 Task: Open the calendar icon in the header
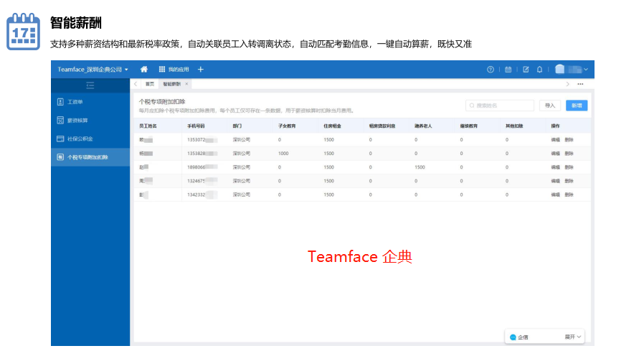click(508, 70)
